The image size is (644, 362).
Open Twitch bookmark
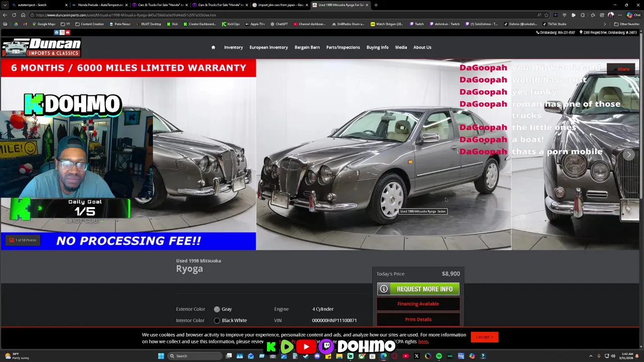click(417, 24)
